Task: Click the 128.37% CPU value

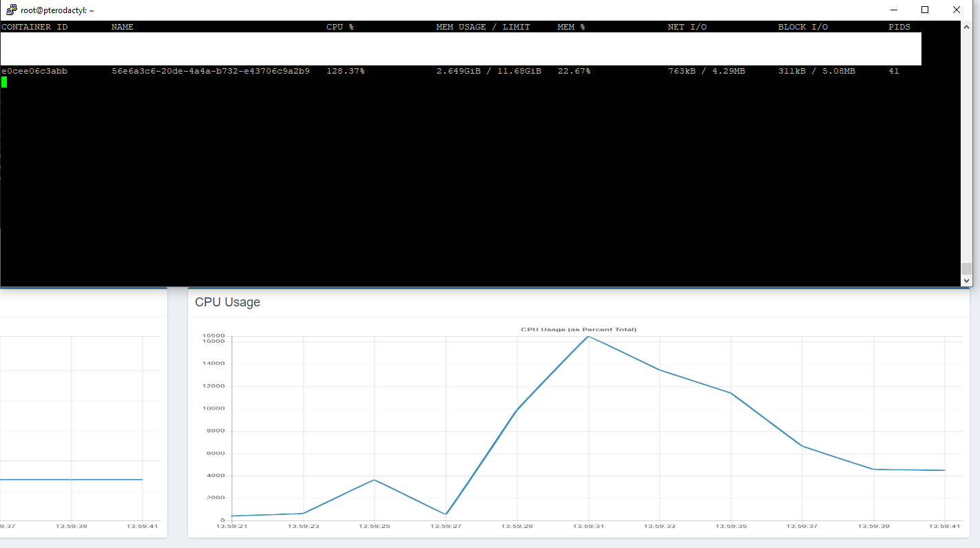Action: pos(346,71)
